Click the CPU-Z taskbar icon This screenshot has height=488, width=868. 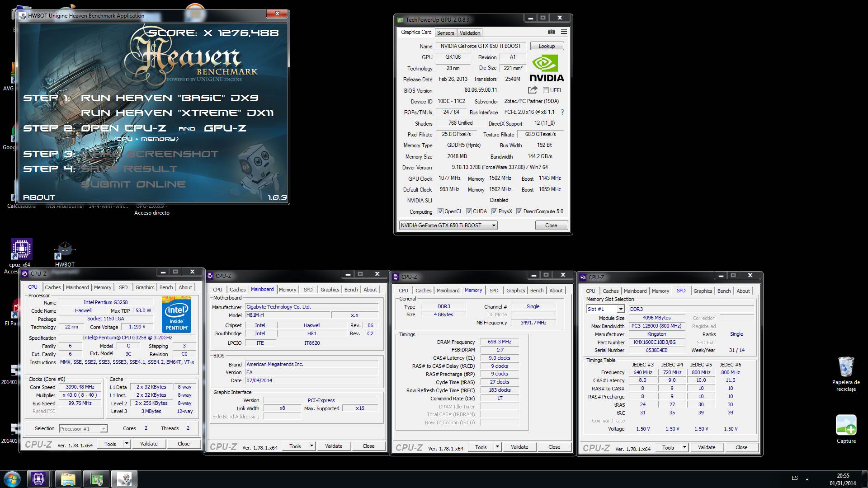point(38,479)
